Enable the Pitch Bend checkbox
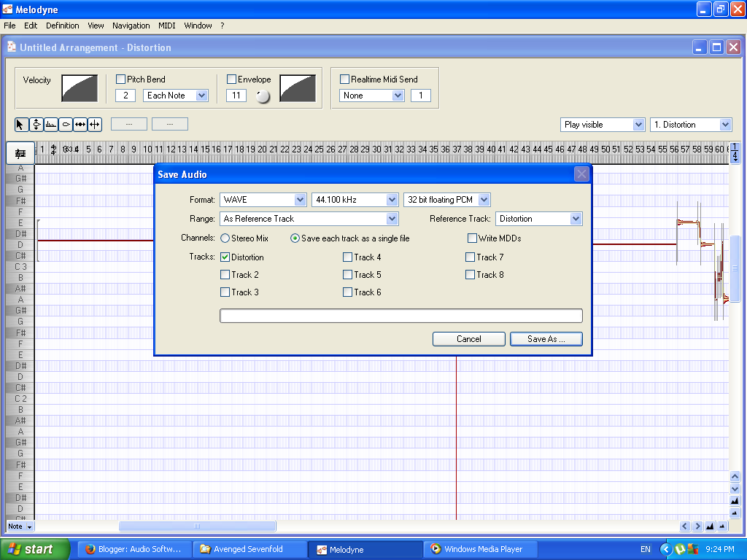Image resolution: width=747 pixels, height=560 pixels. coord(121,79)
